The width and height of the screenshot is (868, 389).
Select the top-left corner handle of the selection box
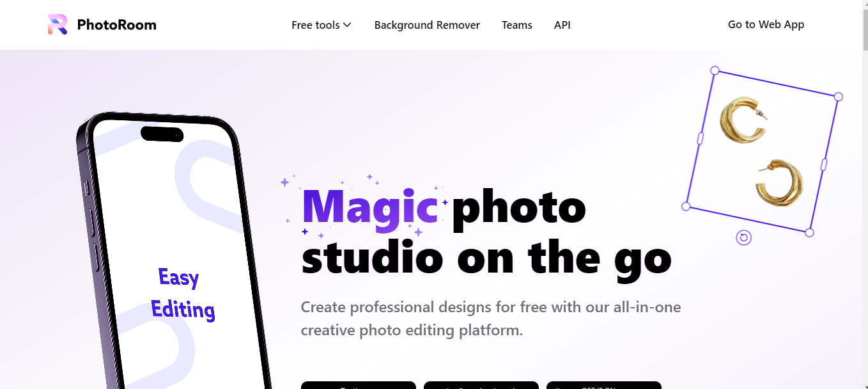tap(715, 70)
